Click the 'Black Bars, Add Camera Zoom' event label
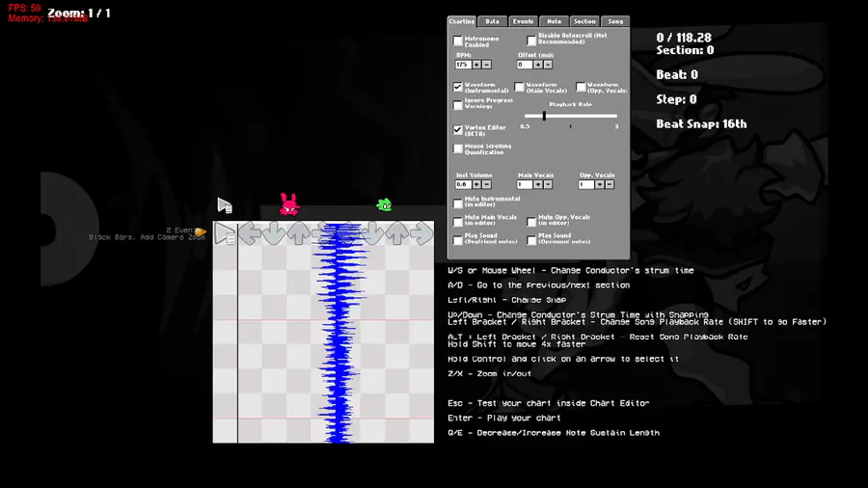The image size is (868, 488). [147, 237]
